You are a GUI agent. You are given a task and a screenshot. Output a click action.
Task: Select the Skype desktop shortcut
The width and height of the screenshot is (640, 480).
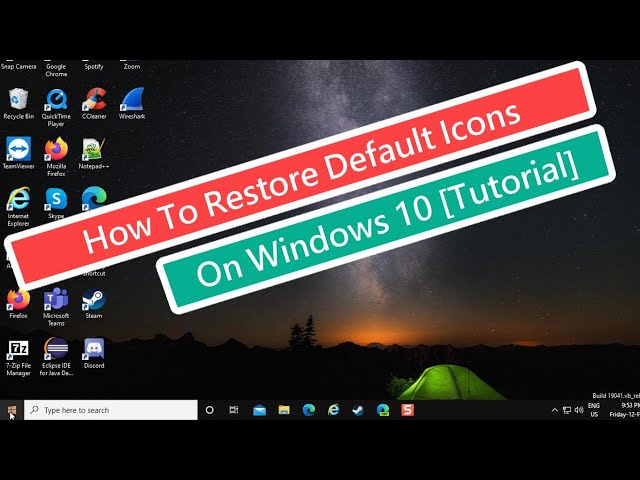pos(56,203)
